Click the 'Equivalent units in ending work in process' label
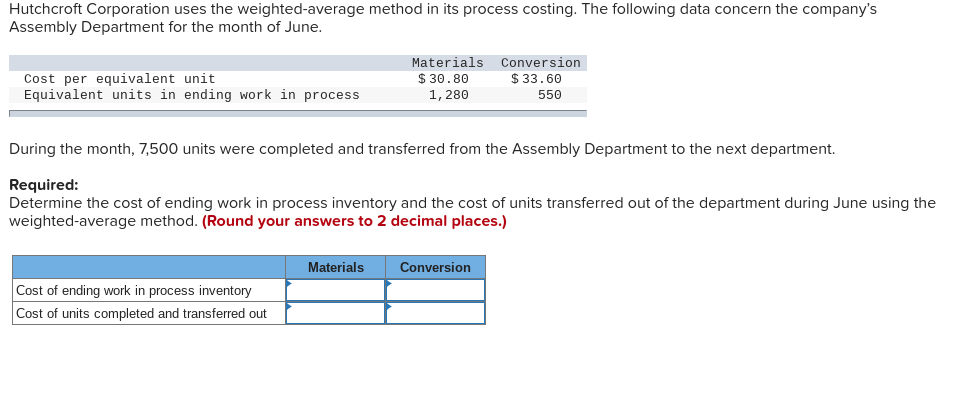 point(192,95)
